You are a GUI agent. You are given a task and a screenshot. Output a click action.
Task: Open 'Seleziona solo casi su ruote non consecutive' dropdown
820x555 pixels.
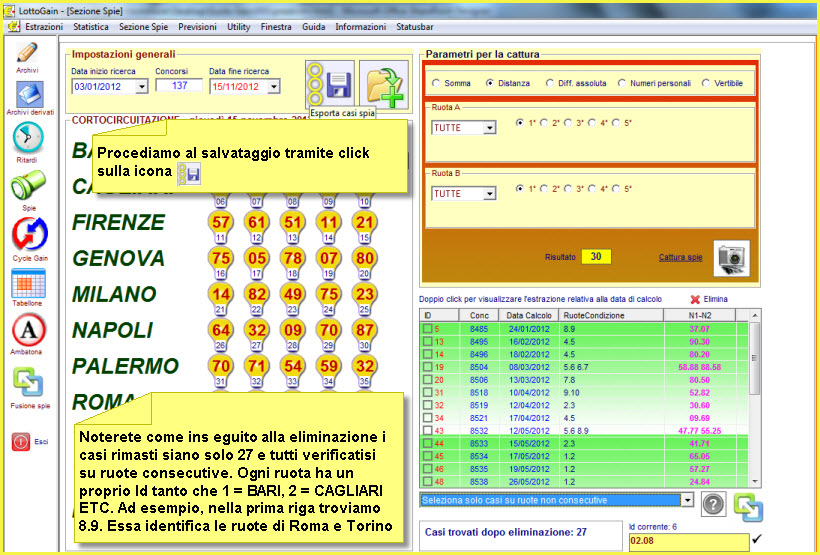(x=687, y=500)
